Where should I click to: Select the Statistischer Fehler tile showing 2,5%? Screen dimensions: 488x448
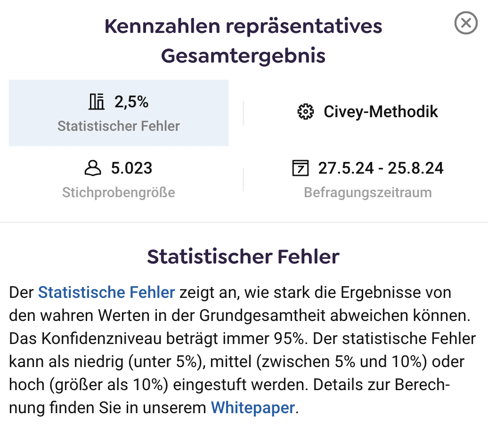118,112
